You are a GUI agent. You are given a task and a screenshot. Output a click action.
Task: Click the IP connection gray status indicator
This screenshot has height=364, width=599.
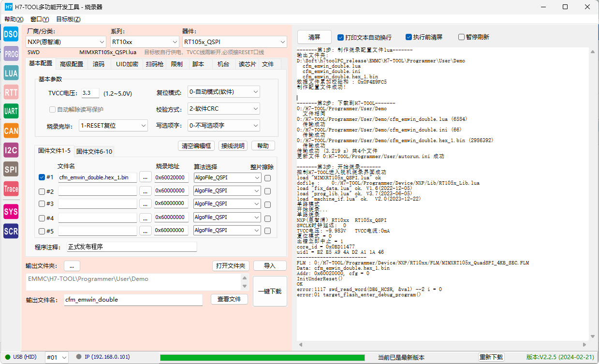pos(79,357)
